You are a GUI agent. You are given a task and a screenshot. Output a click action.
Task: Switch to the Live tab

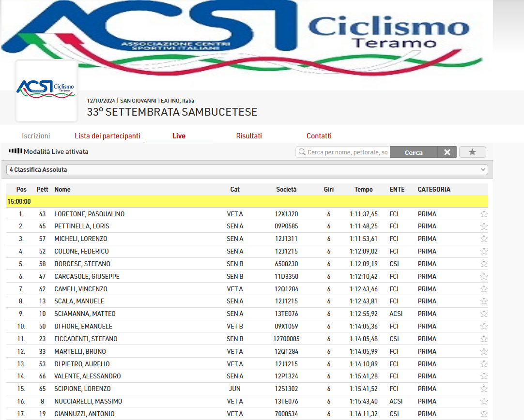point(179,136)
